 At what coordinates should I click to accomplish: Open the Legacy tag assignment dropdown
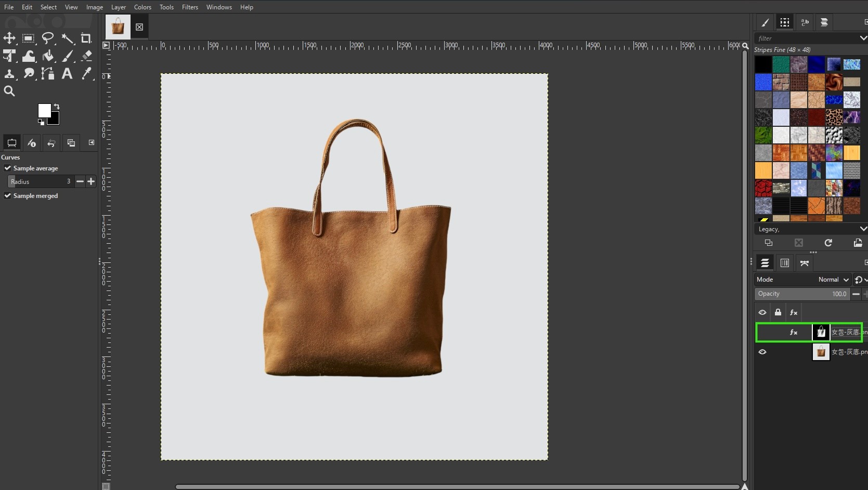863,229
